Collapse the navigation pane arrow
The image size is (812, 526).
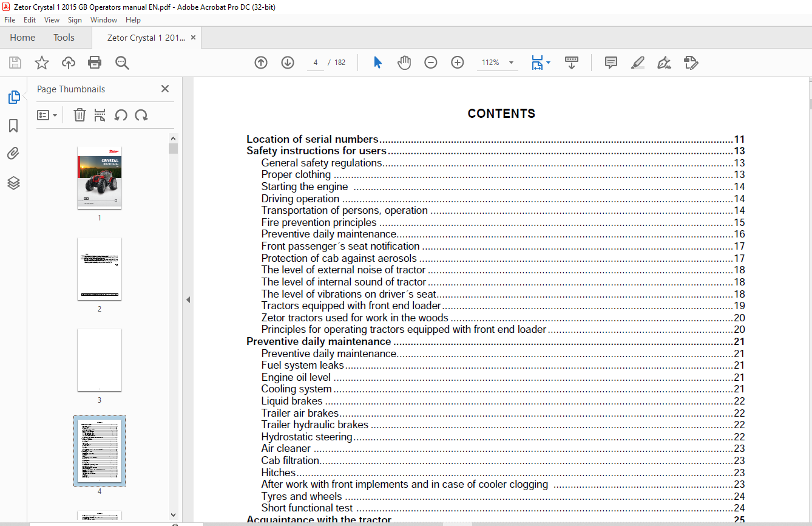(188, 299)
